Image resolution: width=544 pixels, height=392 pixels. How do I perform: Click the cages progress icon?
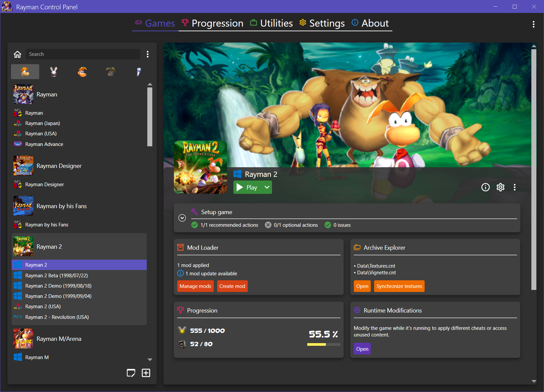182,344
